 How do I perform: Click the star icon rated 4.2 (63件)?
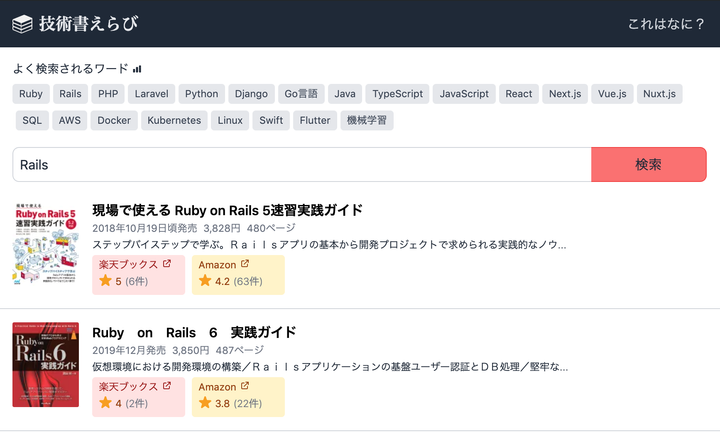(x=205, y=281)
